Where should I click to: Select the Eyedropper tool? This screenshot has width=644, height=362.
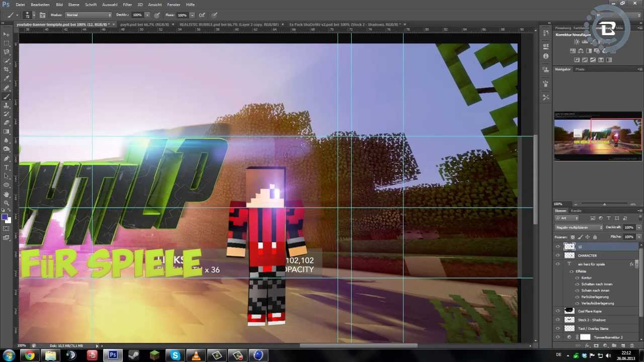coord(7,78)
